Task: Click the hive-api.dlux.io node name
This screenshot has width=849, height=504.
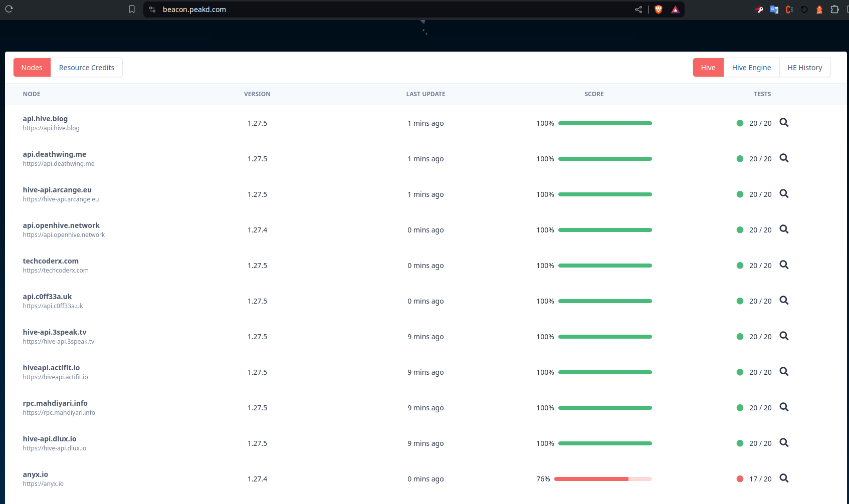Action: 50,439
